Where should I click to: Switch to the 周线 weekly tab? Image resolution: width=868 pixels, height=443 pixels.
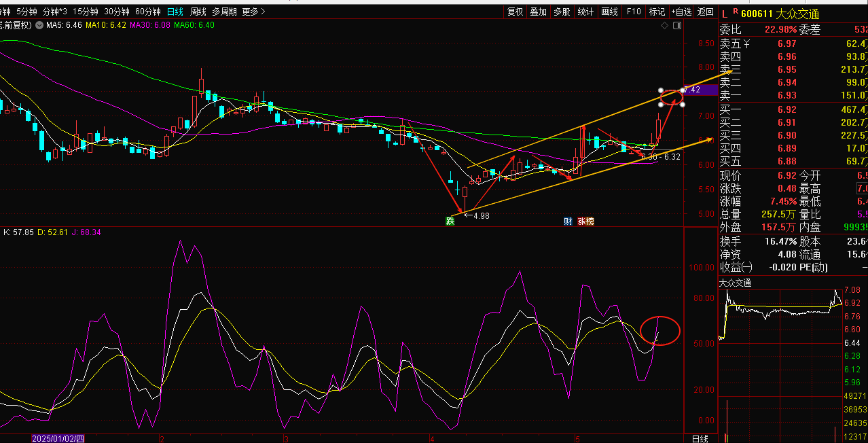click(x=198, y=12)
